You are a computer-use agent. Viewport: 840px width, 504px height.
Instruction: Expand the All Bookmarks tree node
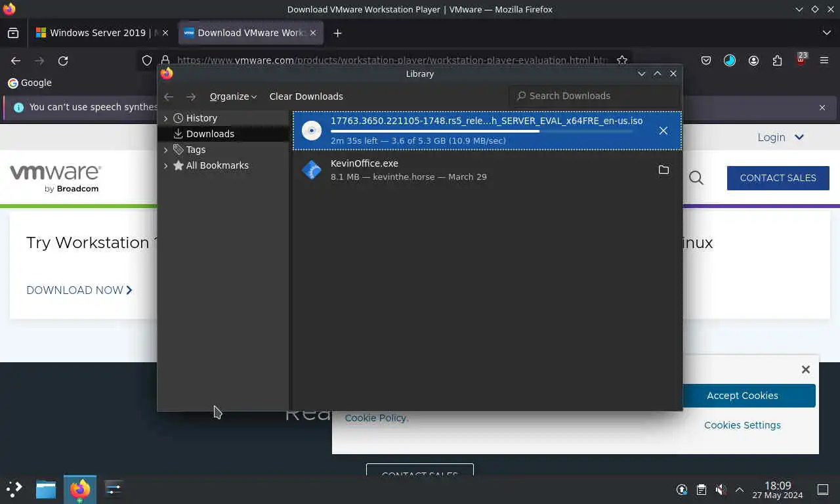point(166,165)
